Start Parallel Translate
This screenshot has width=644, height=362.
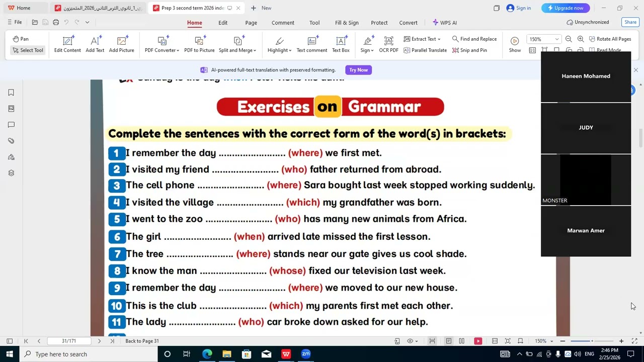[425, 50]
